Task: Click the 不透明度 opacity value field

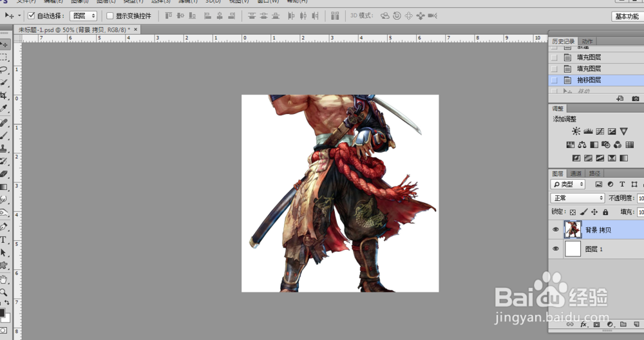Action: [x=640, y=198]
